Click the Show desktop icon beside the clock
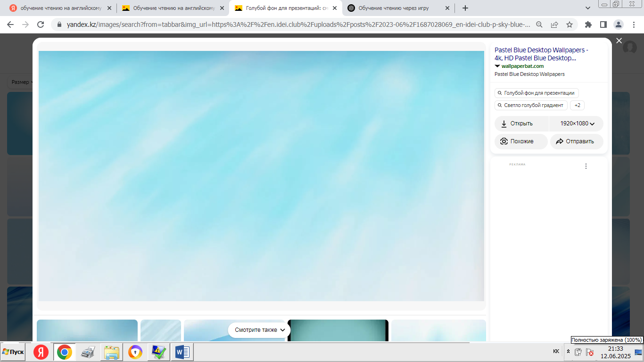644x362 pixels. point(638,352)
